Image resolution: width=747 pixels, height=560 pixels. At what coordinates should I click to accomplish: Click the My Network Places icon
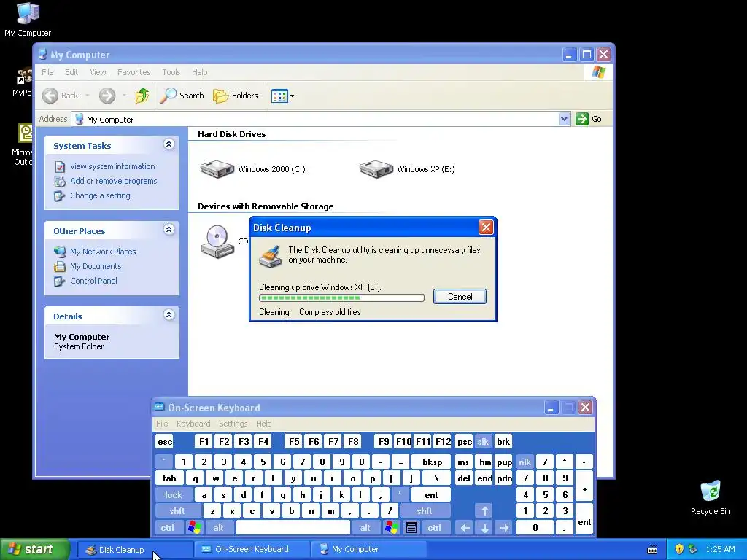60,252
